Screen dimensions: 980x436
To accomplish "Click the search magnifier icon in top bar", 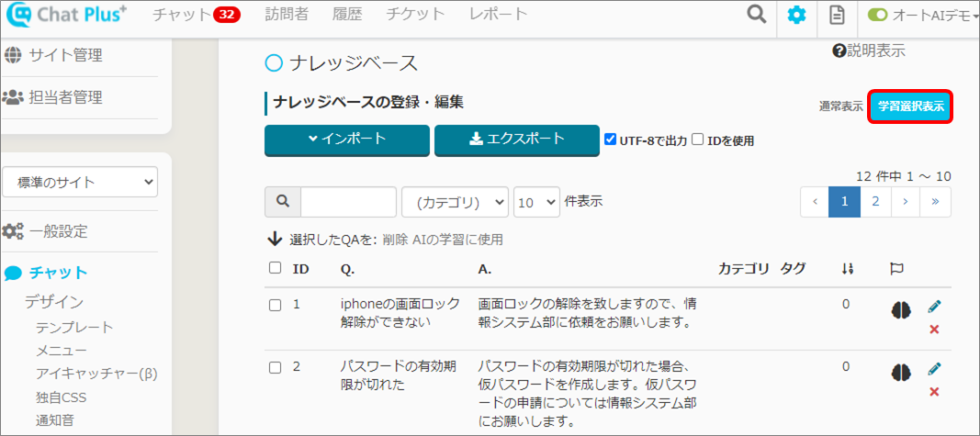I will (756, 15).
